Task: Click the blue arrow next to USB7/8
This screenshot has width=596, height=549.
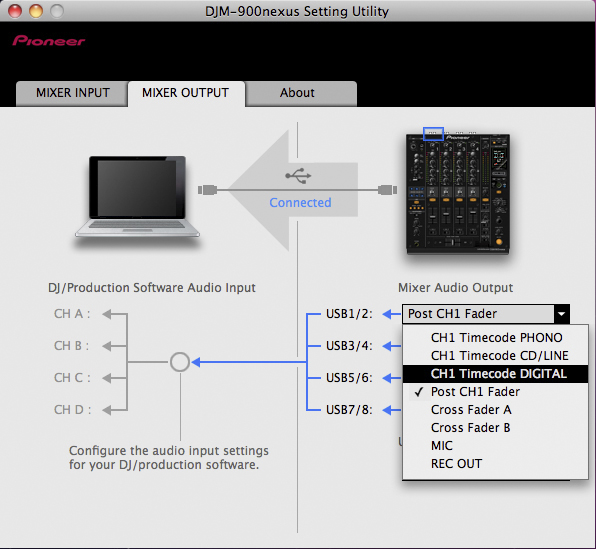Action: [x=391, y=410]
